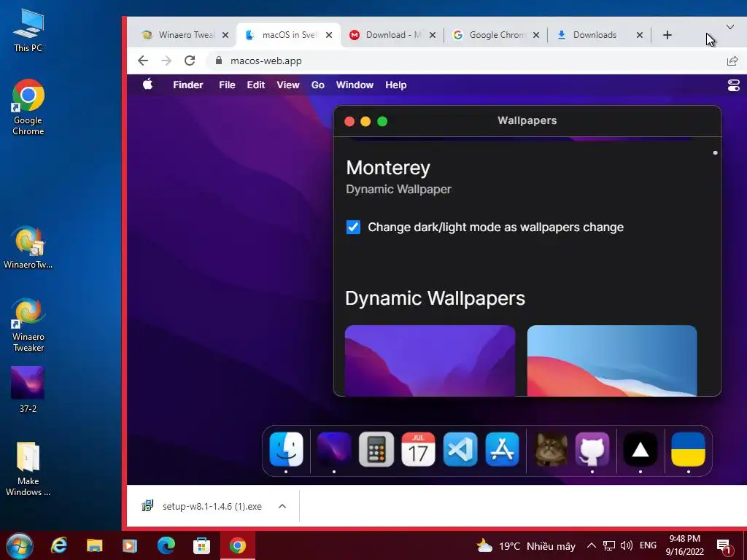
Task: Close the macOS in Svelte tab
Action: (329, 35)
